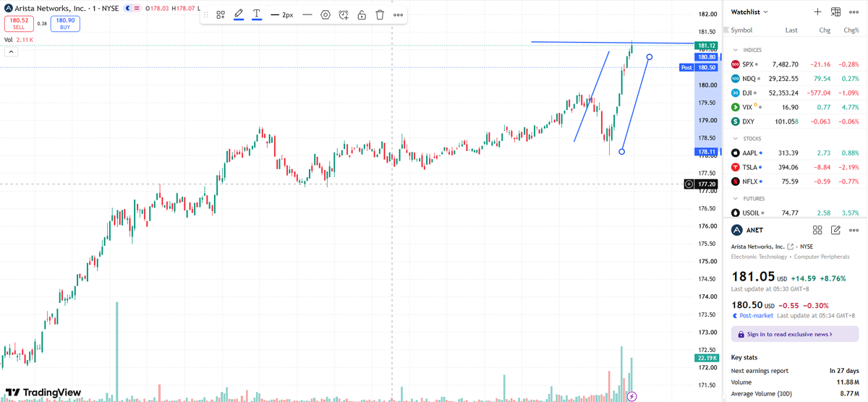Change text color with T icon

coord(257,14)
